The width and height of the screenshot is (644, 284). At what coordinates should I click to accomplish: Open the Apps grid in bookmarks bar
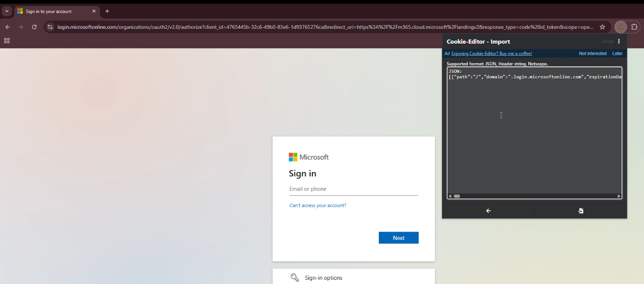(7, 40)
